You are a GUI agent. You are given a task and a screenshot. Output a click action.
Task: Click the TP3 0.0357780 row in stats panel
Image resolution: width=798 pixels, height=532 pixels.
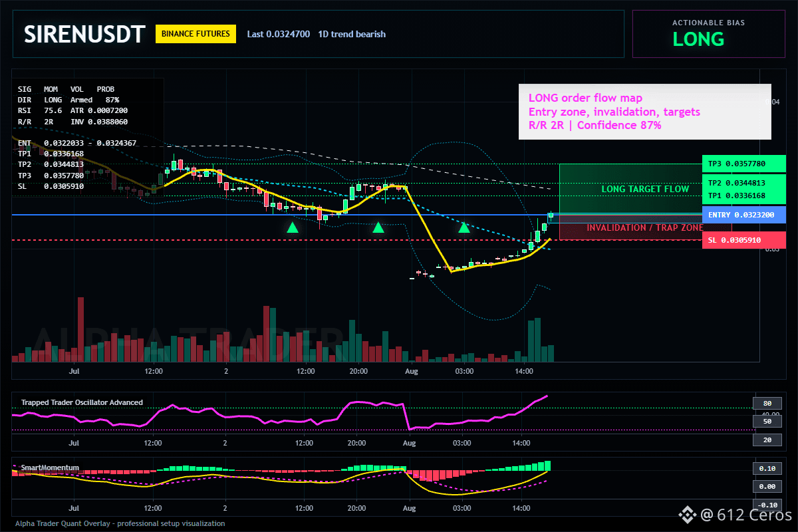51,176
